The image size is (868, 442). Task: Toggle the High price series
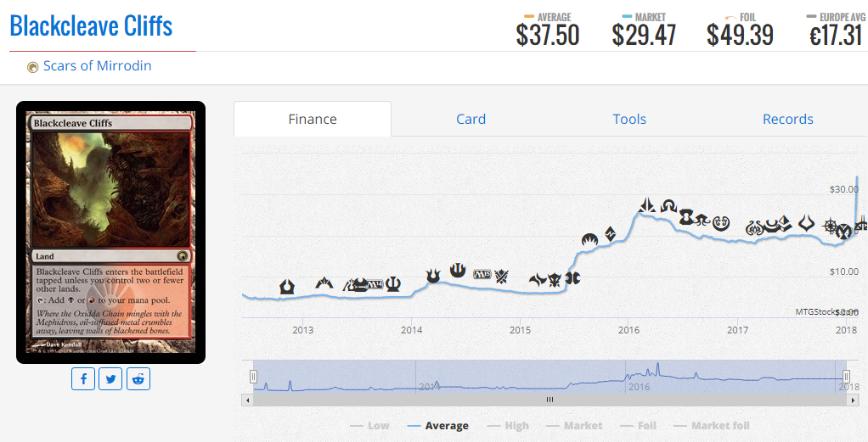508,425
